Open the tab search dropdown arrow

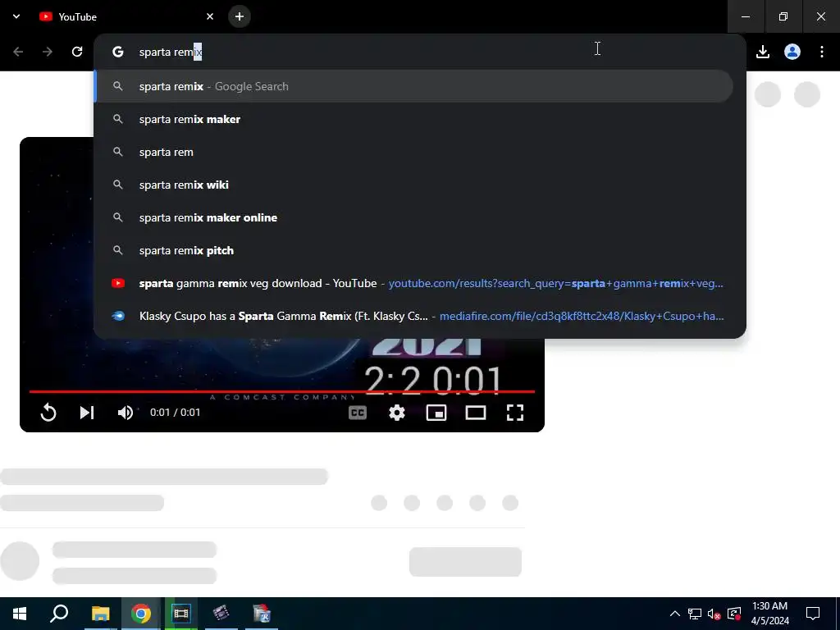(x=16, y=16)
